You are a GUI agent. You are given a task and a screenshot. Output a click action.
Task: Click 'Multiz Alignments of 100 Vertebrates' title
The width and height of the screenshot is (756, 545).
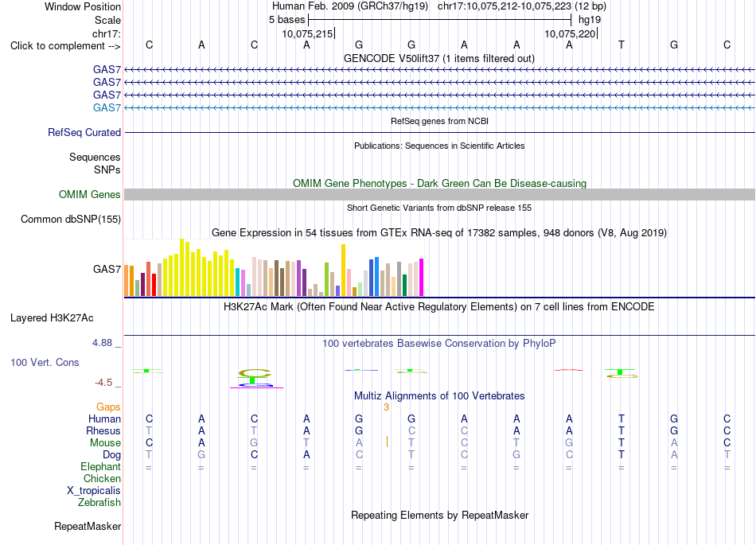[439, 395]
